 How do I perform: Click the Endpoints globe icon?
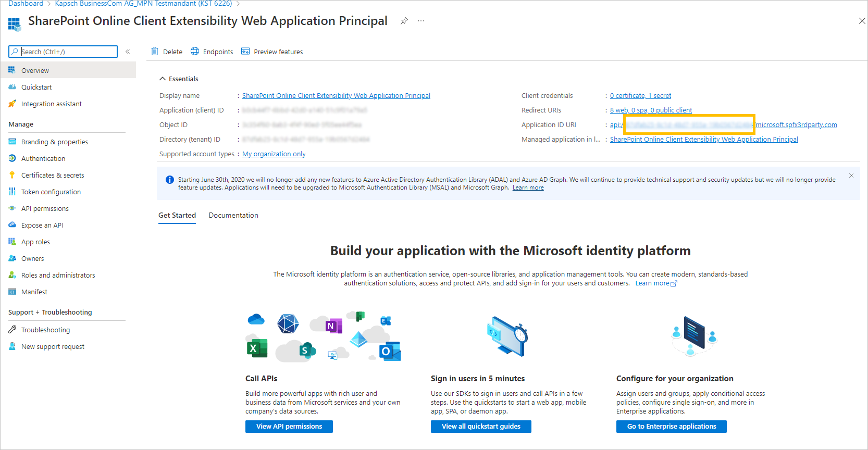(x=195, y=51)
